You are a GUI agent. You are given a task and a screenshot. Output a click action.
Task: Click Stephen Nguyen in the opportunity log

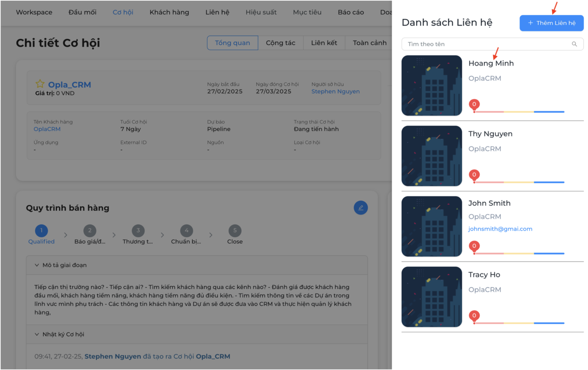coord(113,356)
